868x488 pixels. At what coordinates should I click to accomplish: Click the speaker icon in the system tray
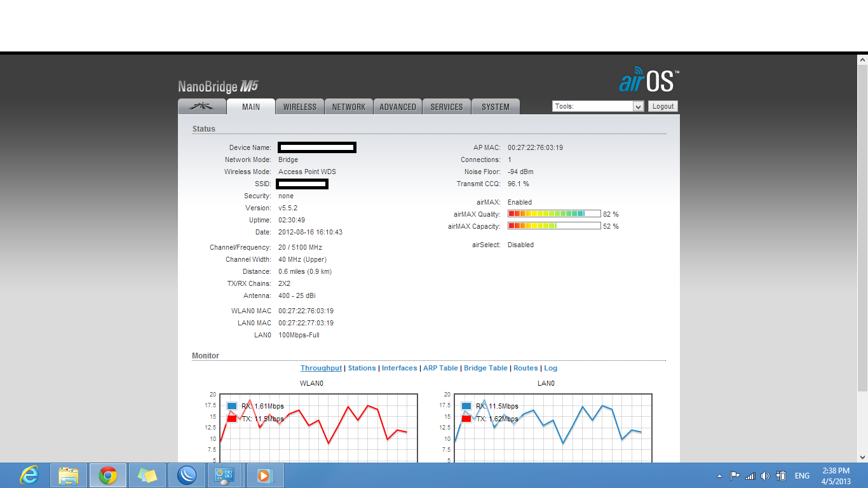(x=765, y=475)
